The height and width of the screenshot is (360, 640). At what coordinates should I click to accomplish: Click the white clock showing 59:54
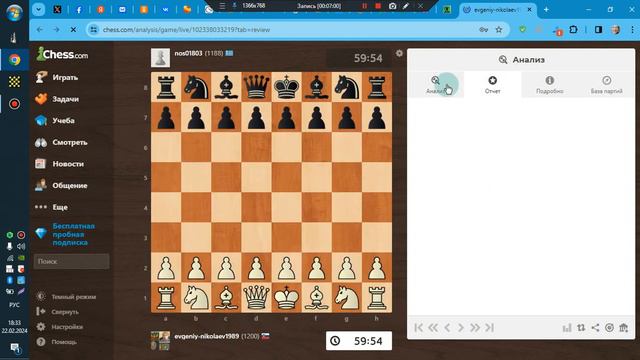359,341
